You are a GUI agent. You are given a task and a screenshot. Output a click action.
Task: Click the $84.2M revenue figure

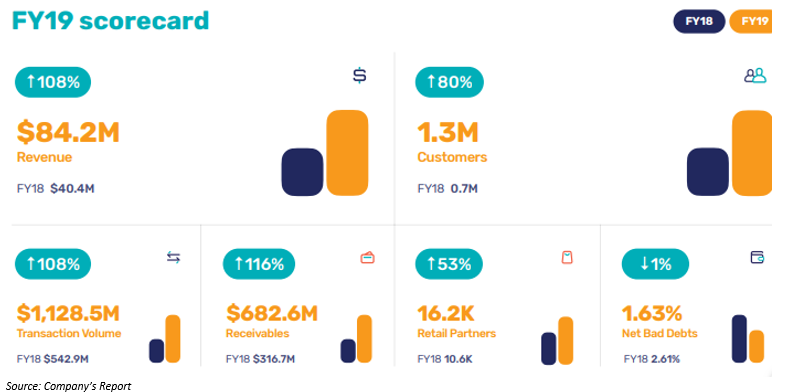(x=68, y=132)
